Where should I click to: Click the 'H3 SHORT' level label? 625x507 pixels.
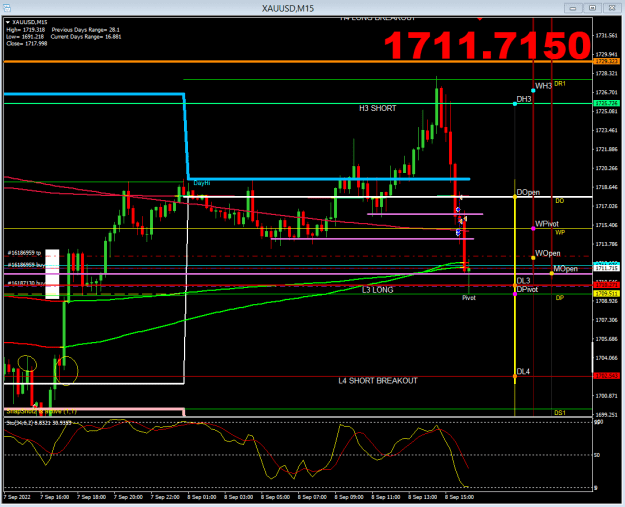tap(377, 108)
